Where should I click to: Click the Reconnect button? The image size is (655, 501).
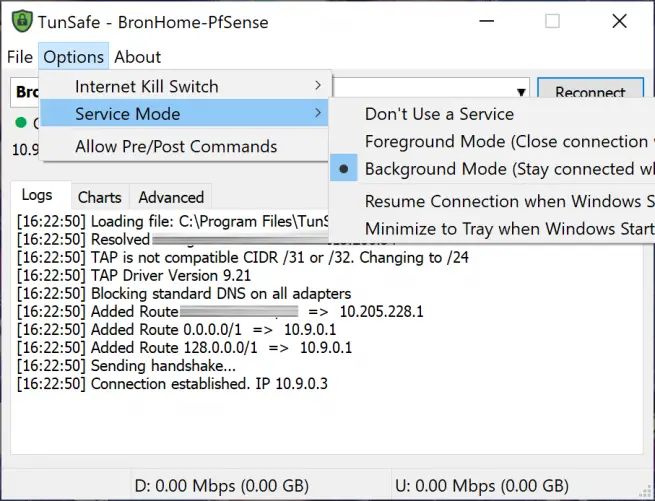(589, 92)
